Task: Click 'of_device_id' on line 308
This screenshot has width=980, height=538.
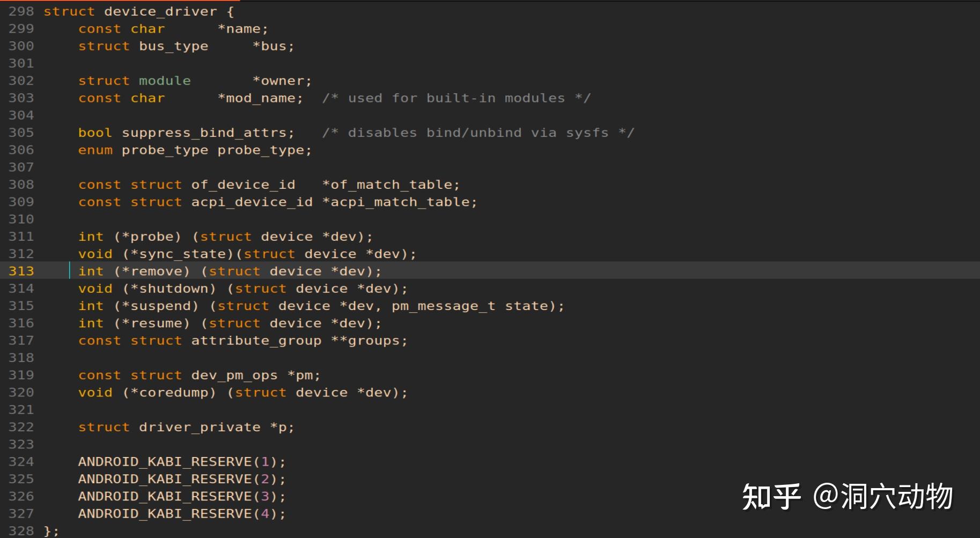Action: point(243,185)
